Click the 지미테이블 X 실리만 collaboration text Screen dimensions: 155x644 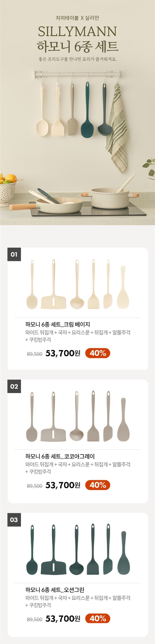tap(77, 18)
